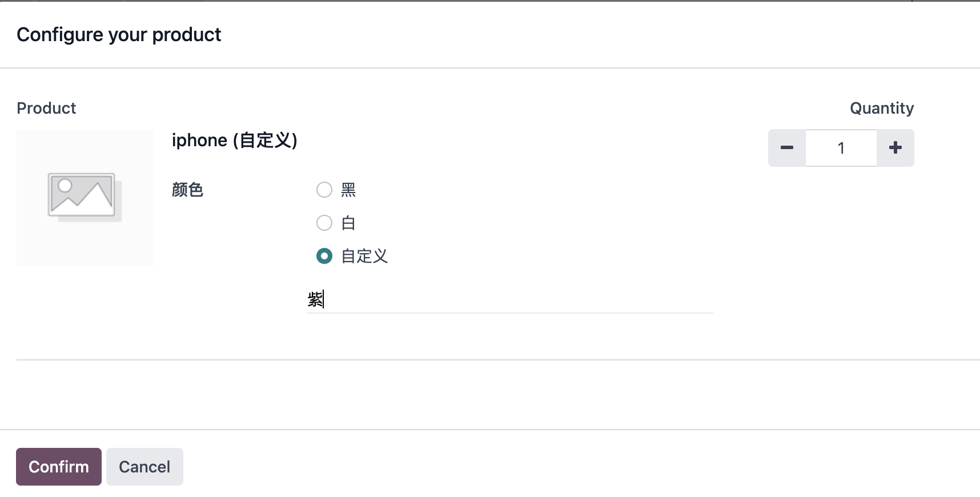980x497 pixels.
Task: Click the 自定义 option label text
Action: 364,256
